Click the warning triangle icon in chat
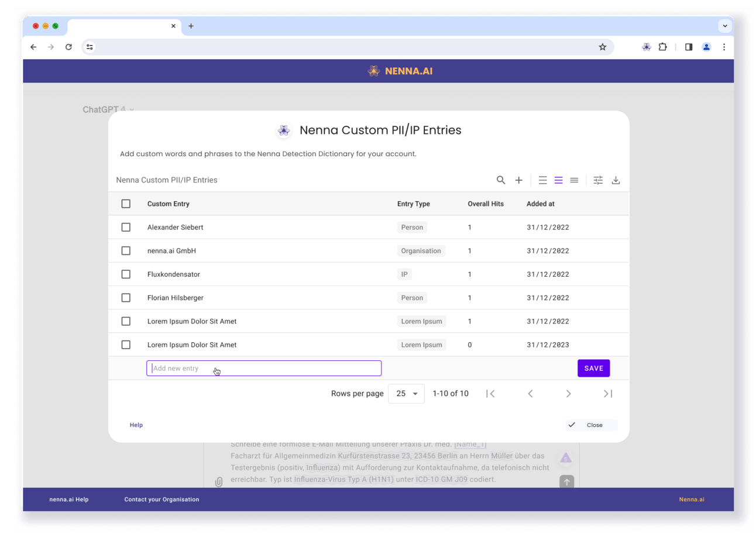756x544 pixels. [x=565, y=458]
